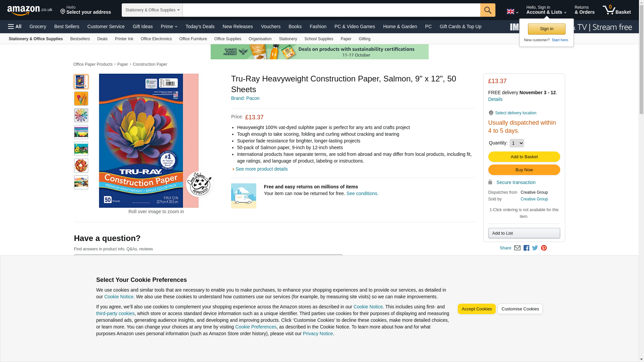Click the Amazon.co.uk logo
644x362 pixels.
click(x=30, y=10)
